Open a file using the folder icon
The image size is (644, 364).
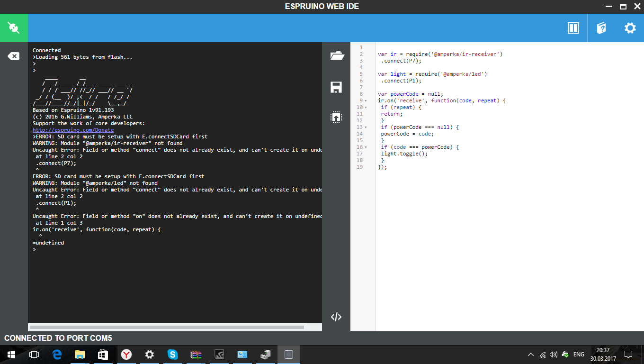337,55
